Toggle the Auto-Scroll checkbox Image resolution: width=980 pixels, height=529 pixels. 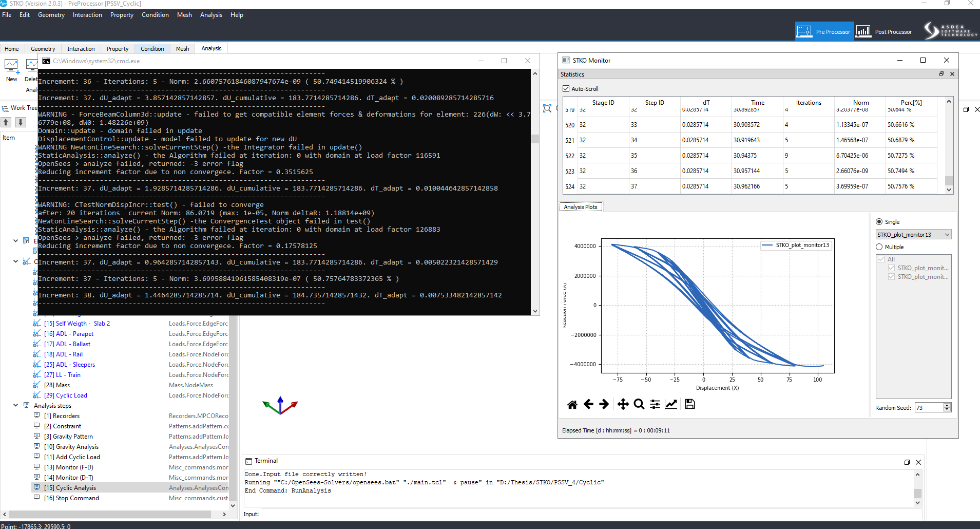(x=566, y=89)
